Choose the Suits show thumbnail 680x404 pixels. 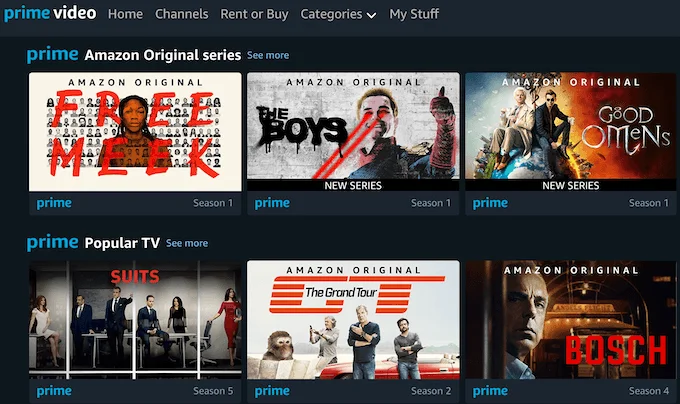[x=135, y=320]
